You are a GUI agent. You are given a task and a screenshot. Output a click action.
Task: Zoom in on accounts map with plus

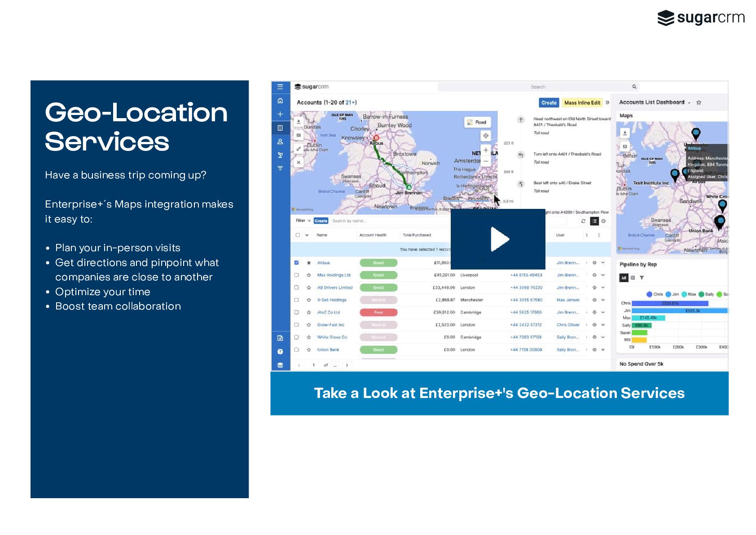[x=486, y=150]
